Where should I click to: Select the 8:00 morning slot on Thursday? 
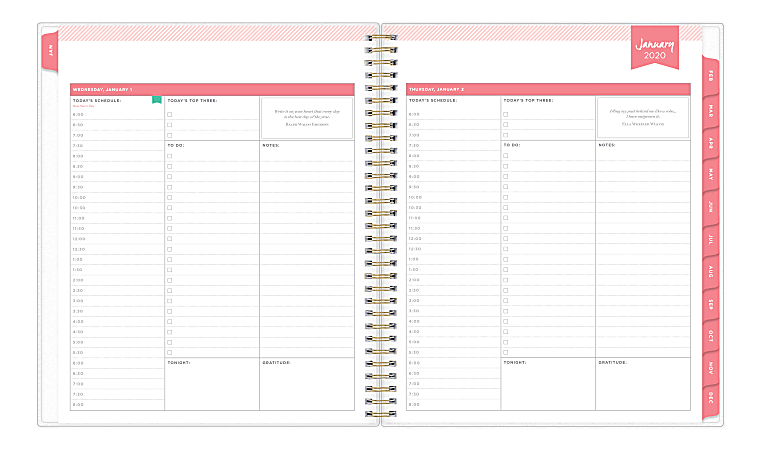tap(452, 156)
